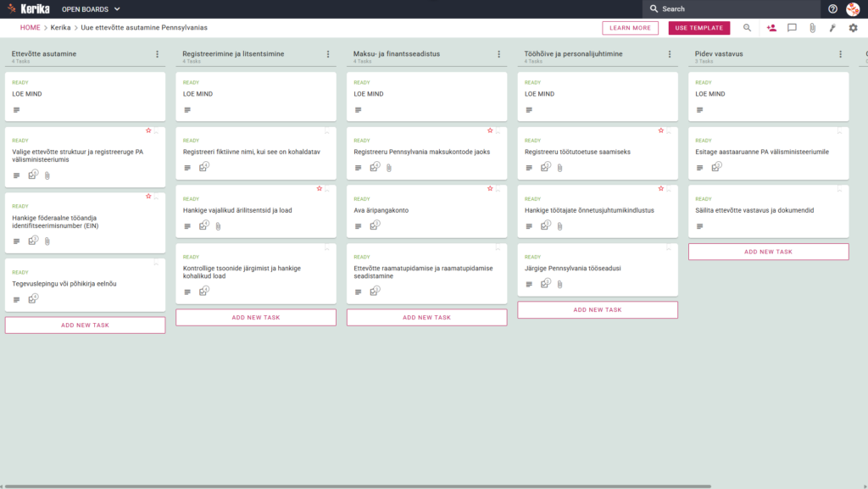The image size is (868, 489).
Task: Go to HOME breadcrumb
Action: pyautogui.click(x=30, y=28)
